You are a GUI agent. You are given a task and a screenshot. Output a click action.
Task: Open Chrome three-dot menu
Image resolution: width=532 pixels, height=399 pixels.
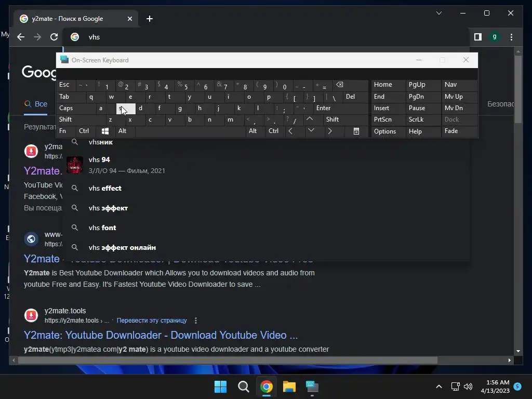click(x=511, y=37)
